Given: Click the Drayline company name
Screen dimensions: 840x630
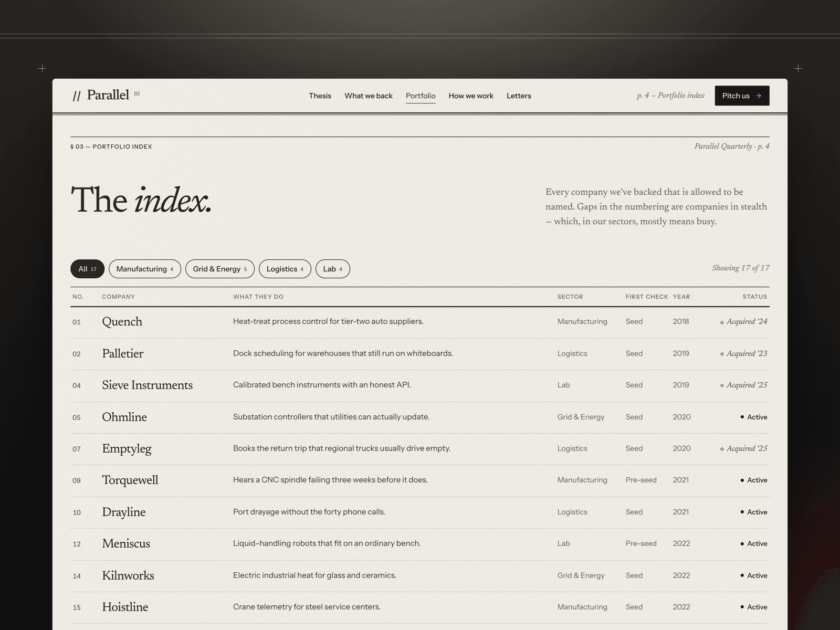Looking at the screenshot, I should 123,512.
